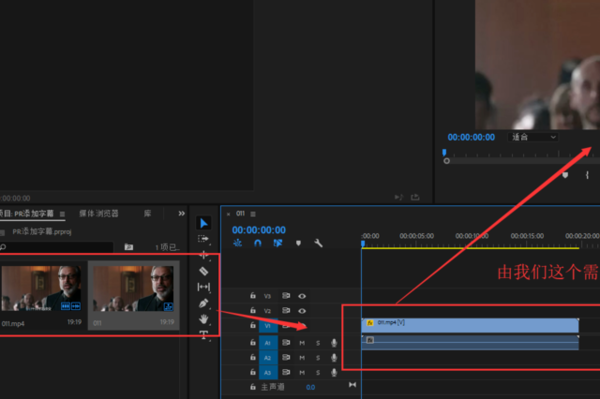Enable voice-over record on A3
The width and height of the screenshot is (600, 399).
tap(334, 372)
